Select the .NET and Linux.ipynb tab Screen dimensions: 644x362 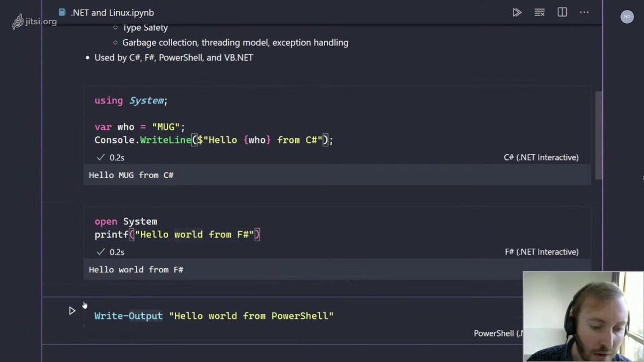[x=112, y=13]
